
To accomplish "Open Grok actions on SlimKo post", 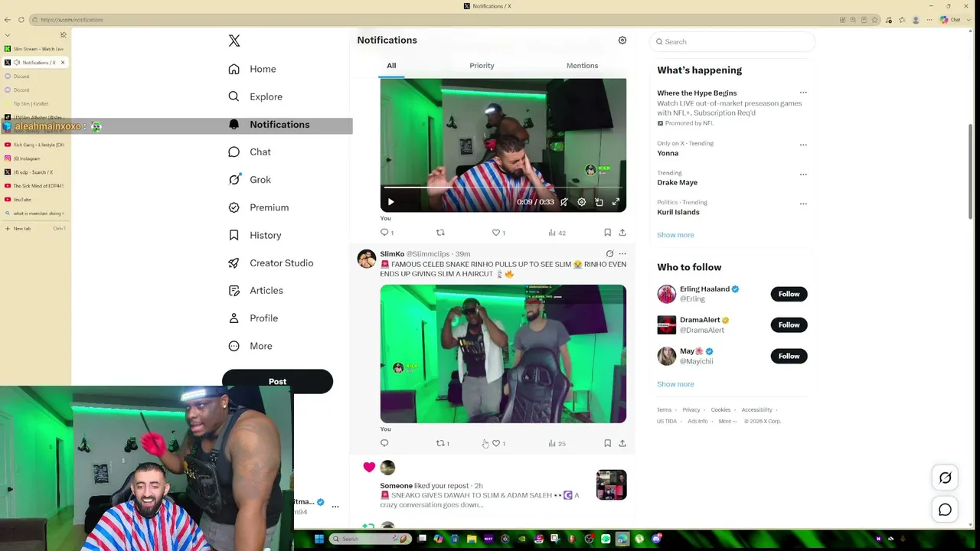I will pyautogui.click(x=609, y=254).
